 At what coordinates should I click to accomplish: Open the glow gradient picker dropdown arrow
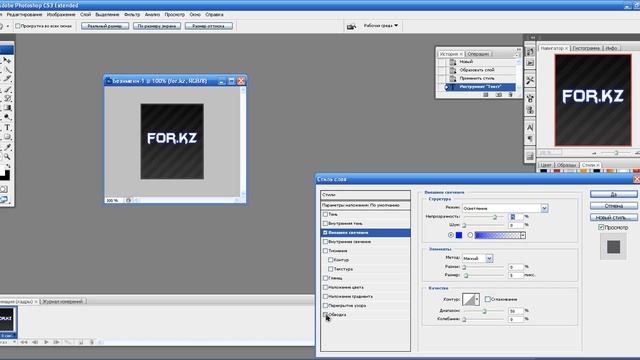point(523,235)
